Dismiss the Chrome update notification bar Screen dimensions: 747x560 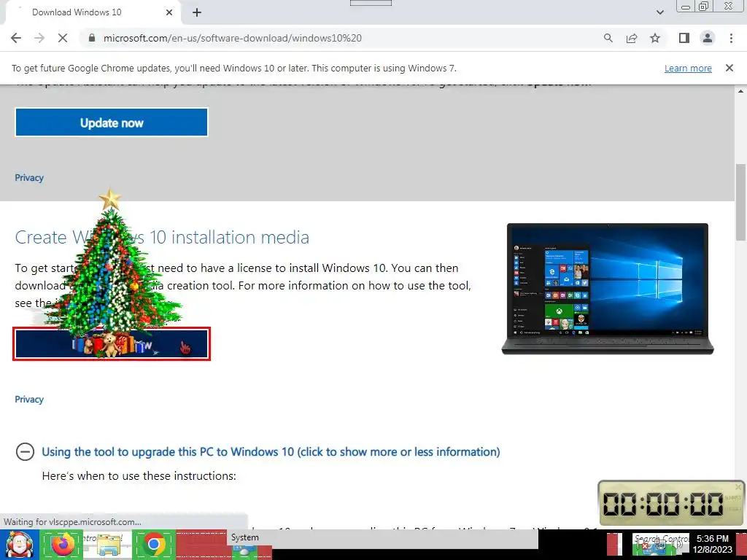(729, 68)
